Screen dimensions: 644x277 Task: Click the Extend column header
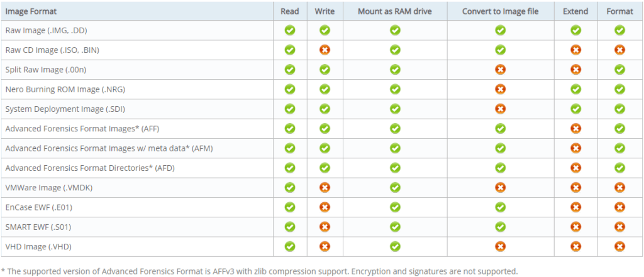[x=575, y=11]
